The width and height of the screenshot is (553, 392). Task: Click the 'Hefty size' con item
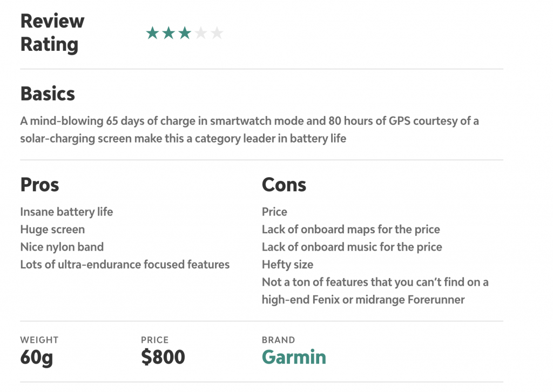click(x=287, y=265)
